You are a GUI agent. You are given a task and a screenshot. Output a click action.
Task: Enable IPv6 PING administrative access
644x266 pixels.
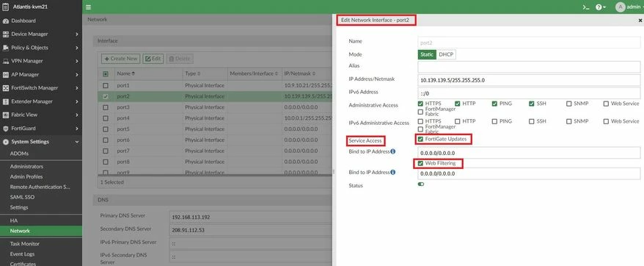[x=494, y=121]
